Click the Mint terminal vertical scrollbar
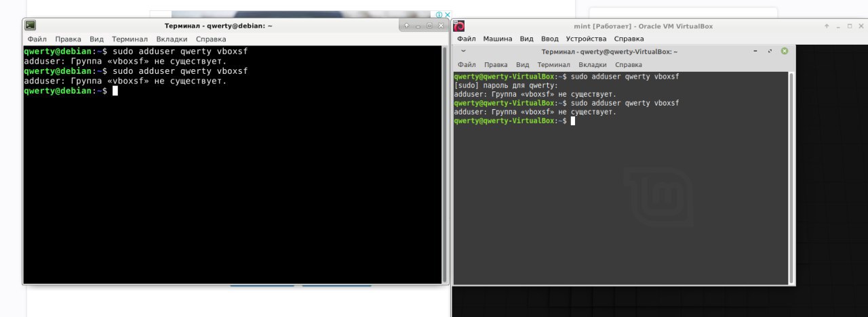This screenshot has width=868, height=317. pyautogui.click(x=791, y=177)
